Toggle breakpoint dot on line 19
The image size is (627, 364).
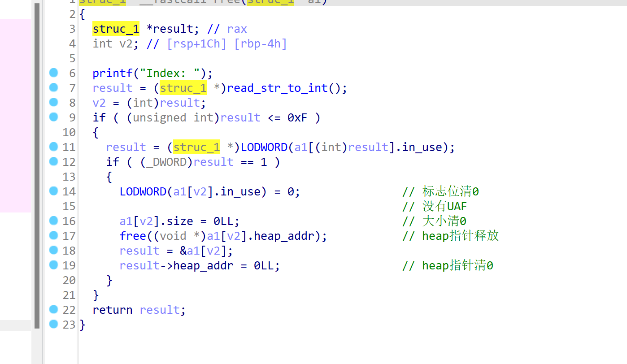[53, 265]
